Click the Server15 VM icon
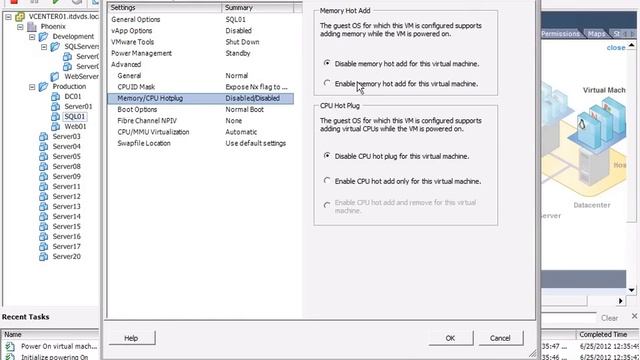640x360 pixels. click(x=43, y=227)
